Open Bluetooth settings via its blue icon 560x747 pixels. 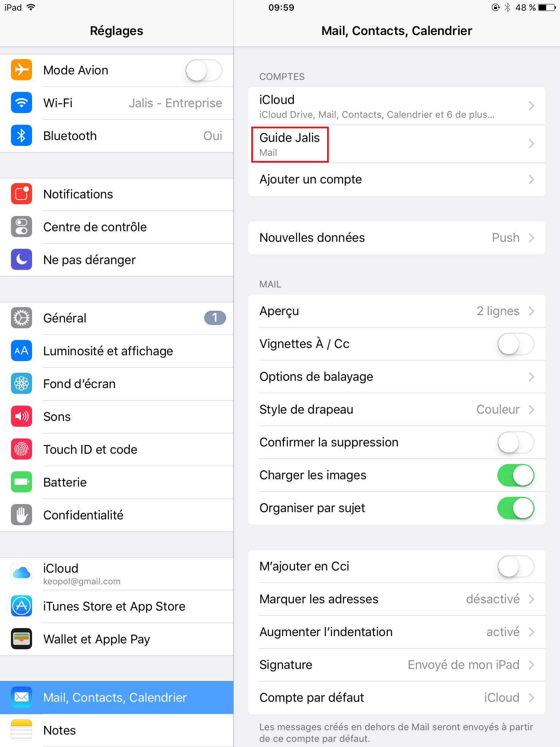point(22,136)
